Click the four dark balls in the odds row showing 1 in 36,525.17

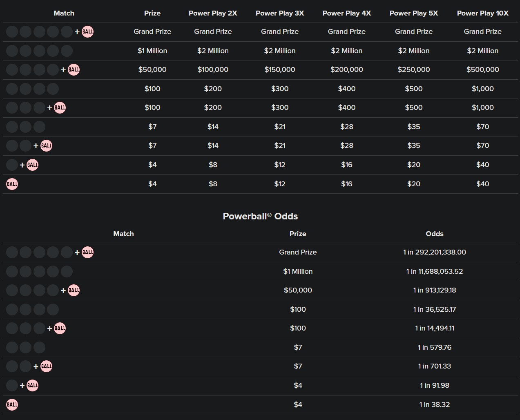32,309
